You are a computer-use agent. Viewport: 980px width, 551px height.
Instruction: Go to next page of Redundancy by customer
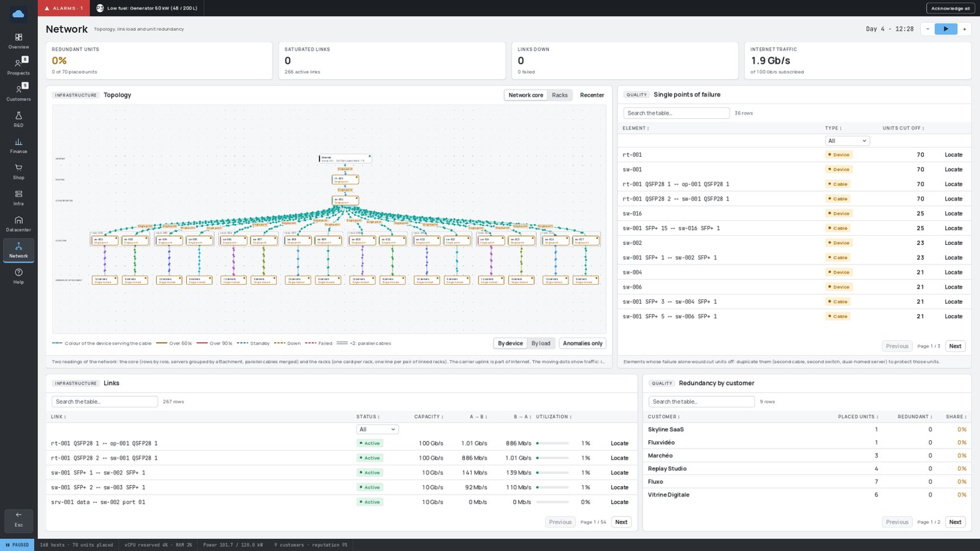955,522
